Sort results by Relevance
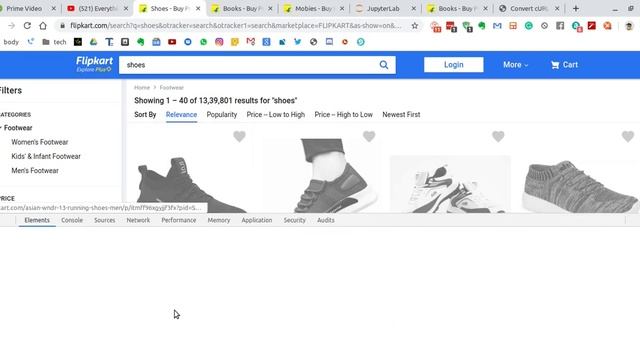This screenshot has height=360, width=640. tap(181, 115)
